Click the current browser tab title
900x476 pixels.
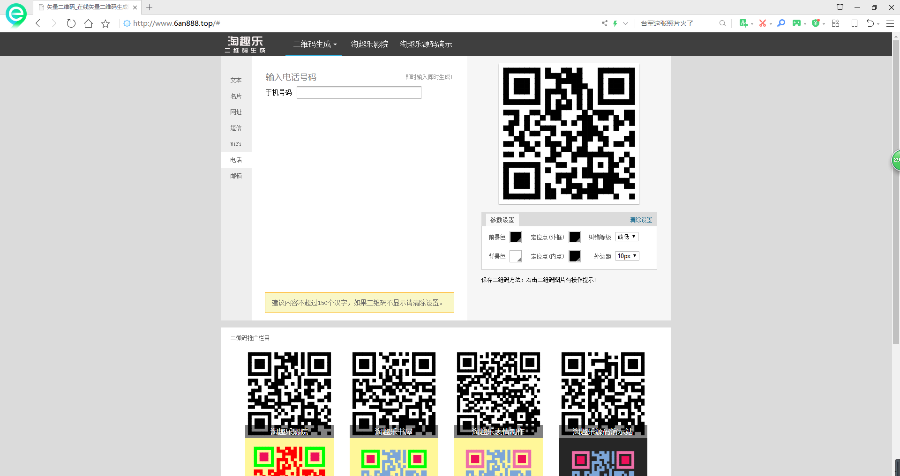click(x=87, y=7)
